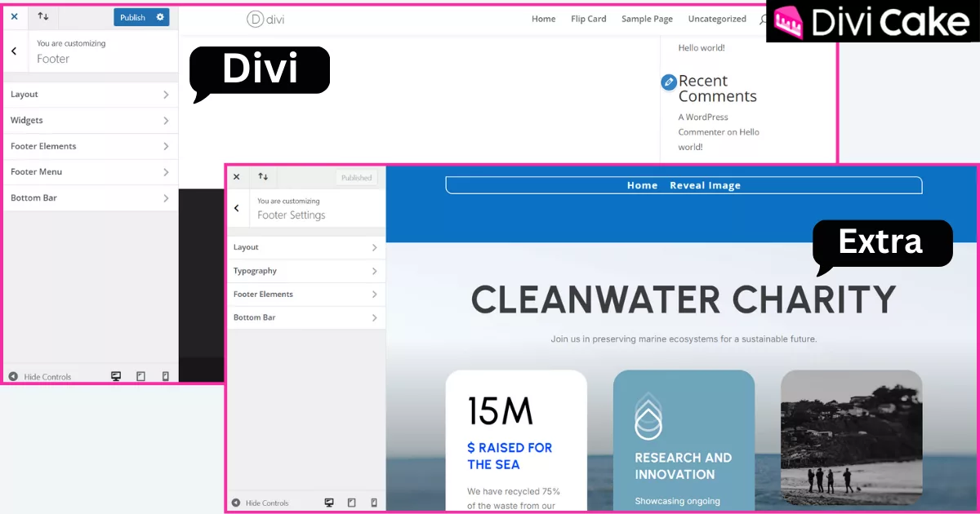Click Hide Controls in Extra customizer
This screenshot has width=980, height=514.
[x=261, y=503]
